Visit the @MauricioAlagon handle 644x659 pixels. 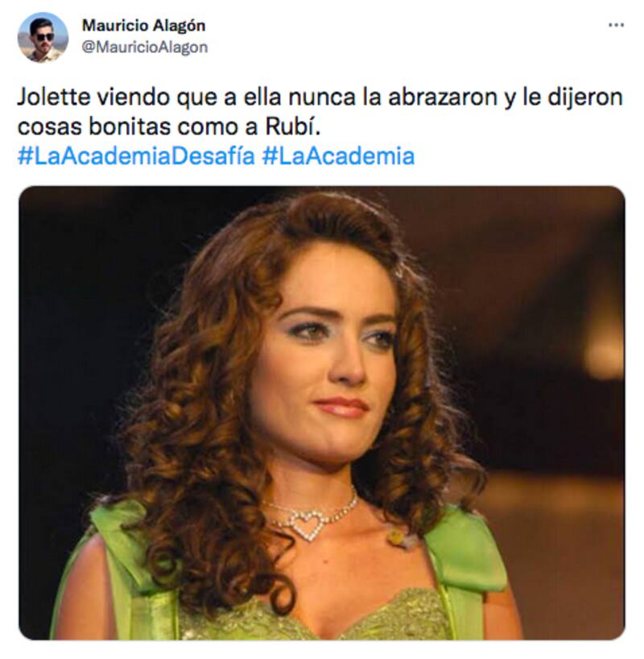(145, 47)
